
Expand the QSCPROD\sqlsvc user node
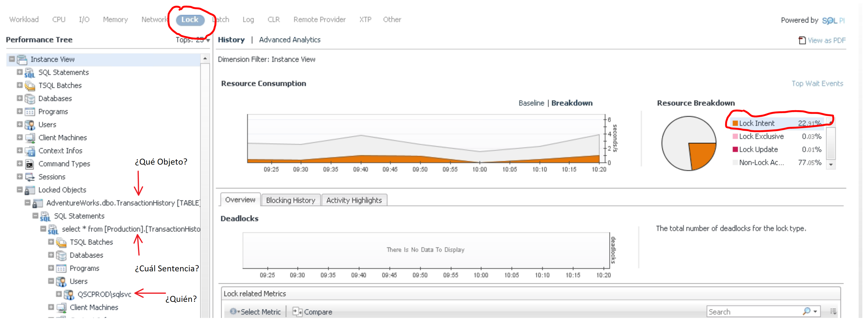coord(59,294)
